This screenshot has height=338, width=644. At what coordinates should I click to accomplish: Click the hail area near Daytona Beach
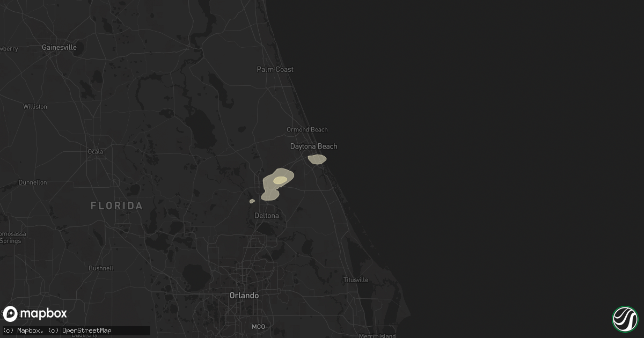(x=317, y=159)
